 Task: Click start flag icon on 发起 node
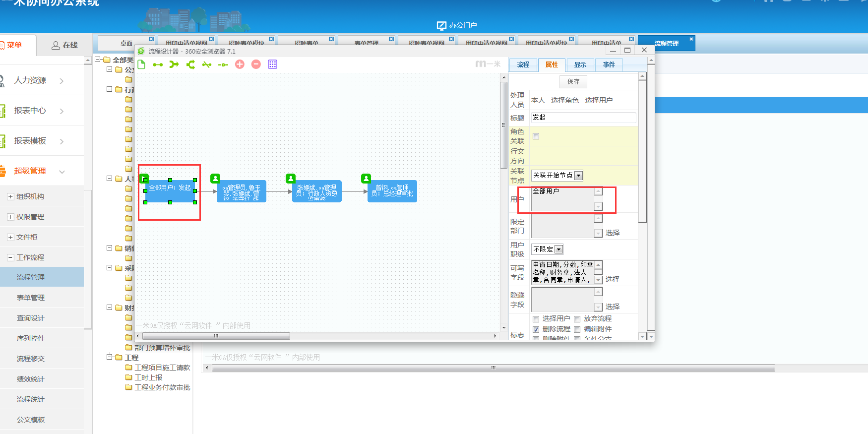(144, 178)
